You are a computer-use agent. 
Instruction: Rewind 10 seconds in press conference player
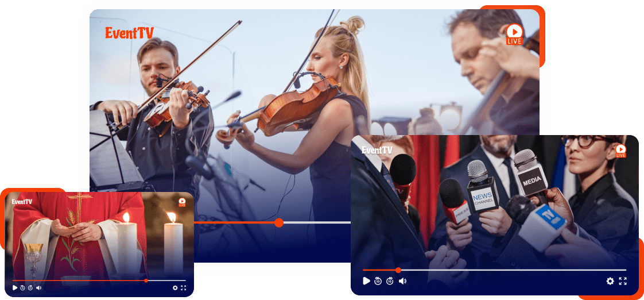[378, 281]
